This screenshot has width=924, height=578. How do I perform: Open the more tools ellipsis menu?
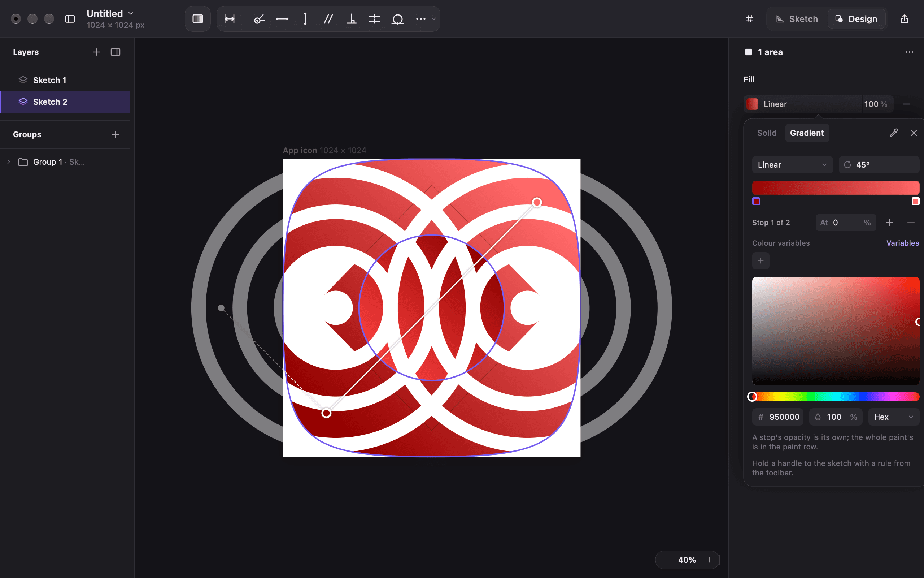[420, 19]
